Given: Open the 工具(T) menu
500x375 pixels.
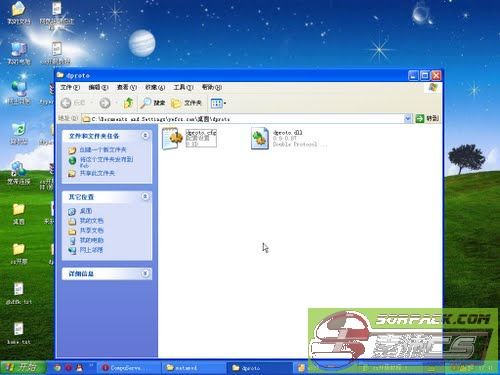Looking at the screenshot, I should 183,87.
